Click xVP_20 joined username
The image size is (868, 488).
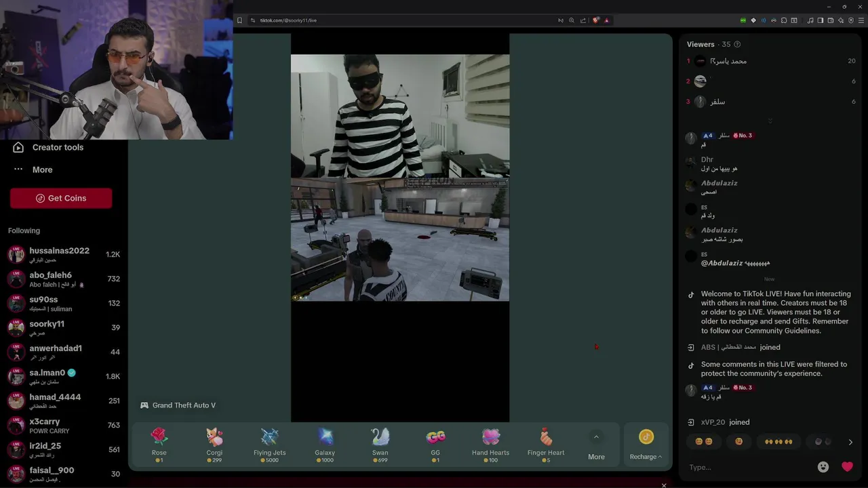713,422
